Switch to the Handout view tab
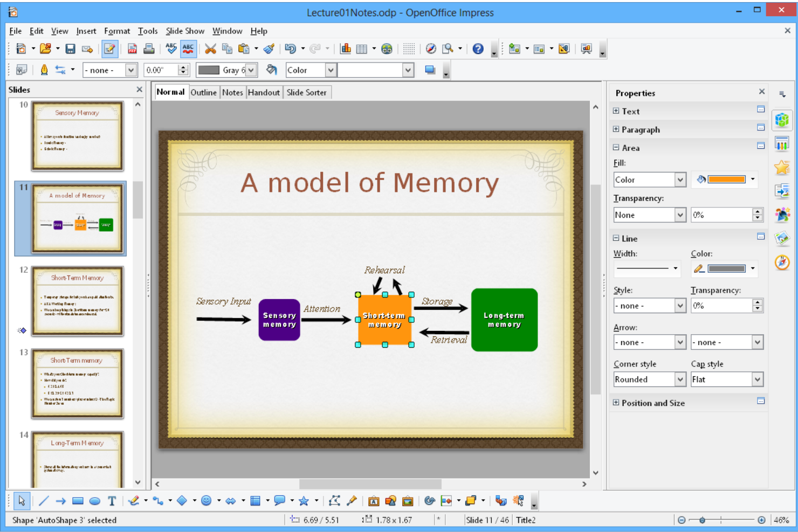Viewport: 798px width, 532px height. (264, 92)
